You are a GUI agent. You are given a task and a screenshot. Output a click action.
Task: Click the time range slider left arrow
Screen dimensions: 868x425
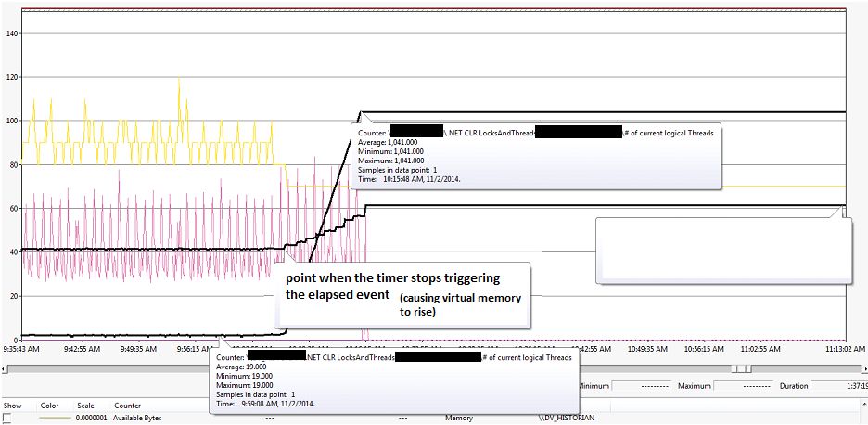[5, 369]
